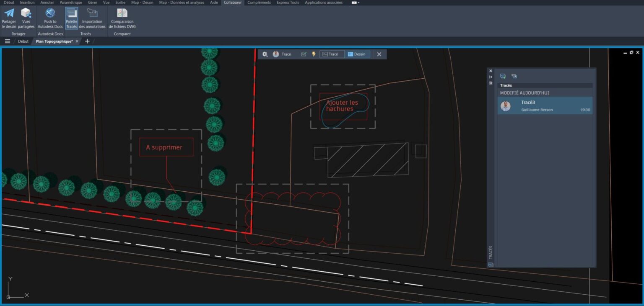Open Comparaison de fichiers DWG

coord(122,18)
